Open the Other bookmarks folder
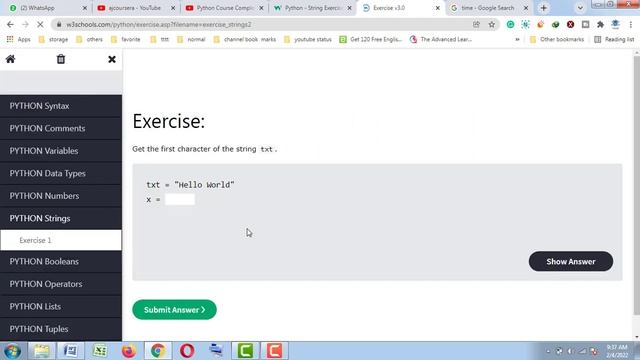 click(557, 40)
